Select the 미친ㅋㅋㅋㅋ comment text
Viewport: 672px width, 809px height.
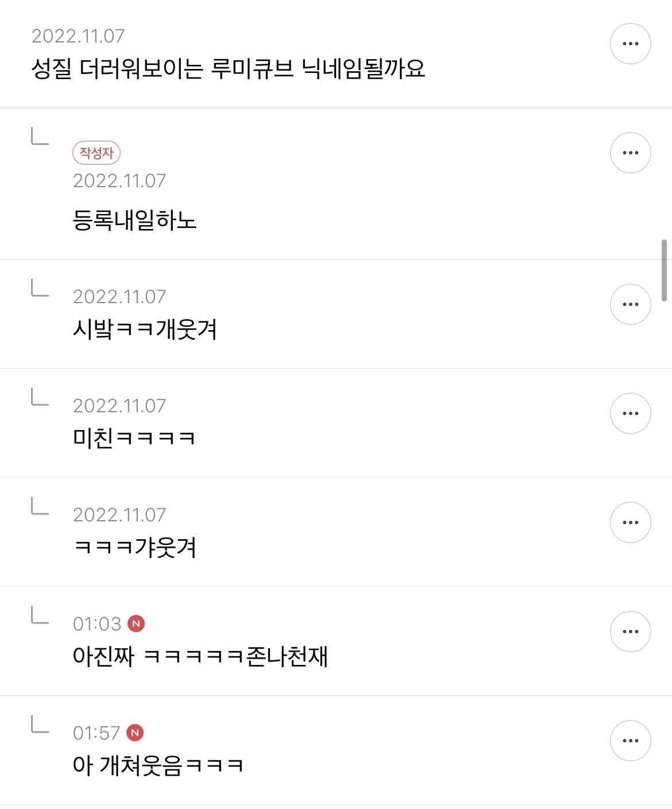coord(134,439)
